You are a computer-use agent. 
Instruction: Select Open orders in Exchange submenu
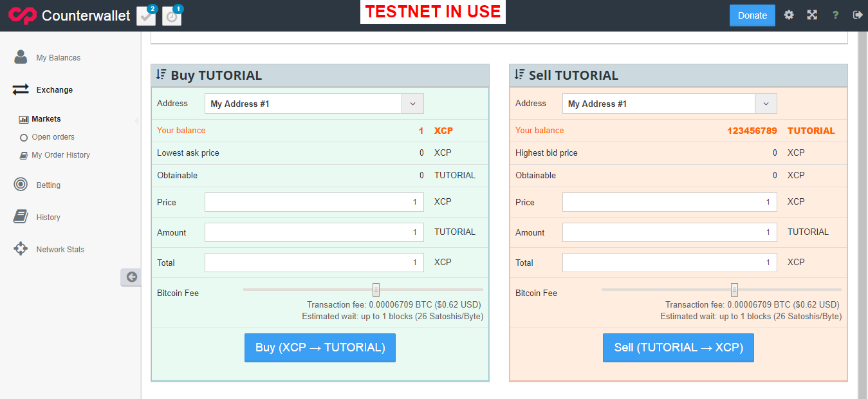pos(53,137)
